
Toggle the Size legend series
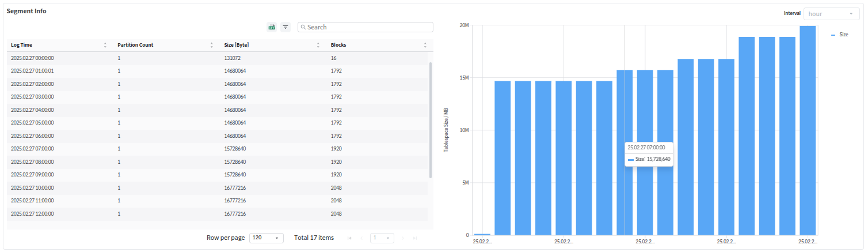[x=840, y=35]
